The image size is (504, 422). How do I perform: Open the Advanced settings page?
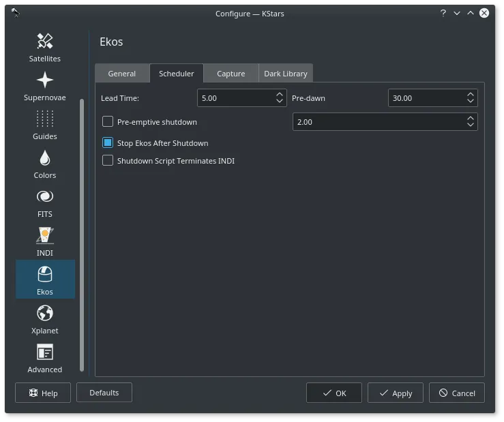coord(45,359)
